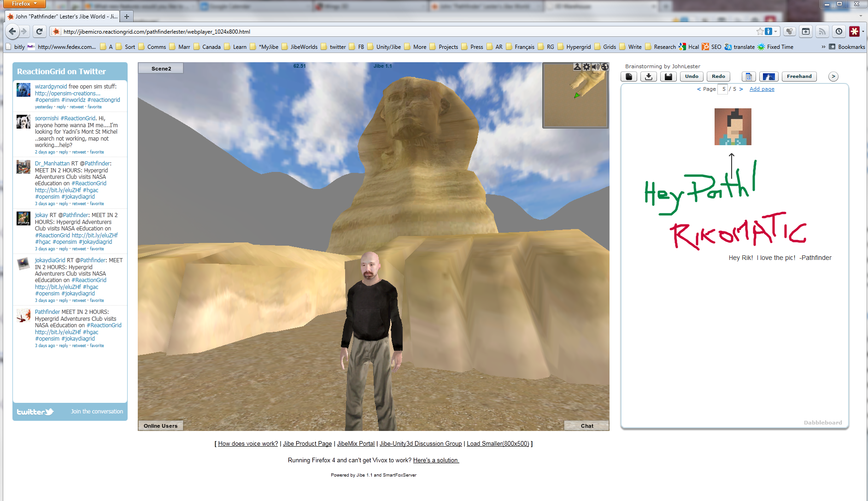This screenshot has height=501, width=868.
Task: Open the Jibe settings gear icon
Action: [x=586, y=67]
